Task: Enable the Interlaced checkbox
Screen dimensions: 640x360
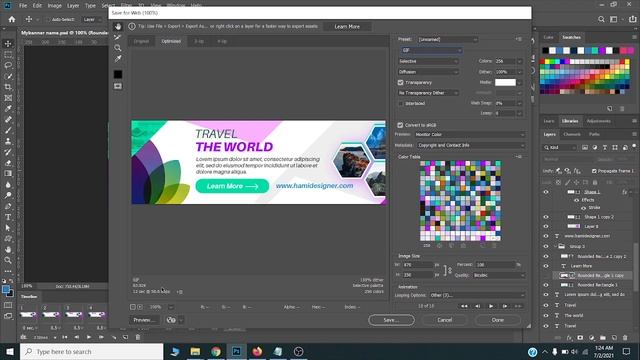Action: click(x=400, y=104)
